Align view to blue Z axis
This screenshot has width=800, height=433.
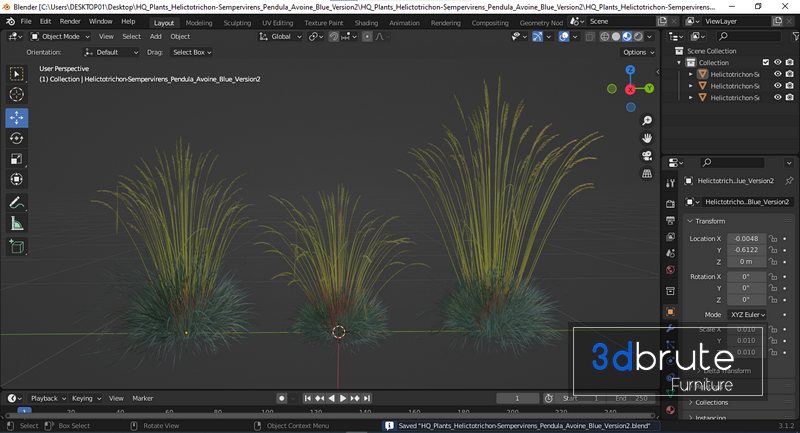pos(631,70)
